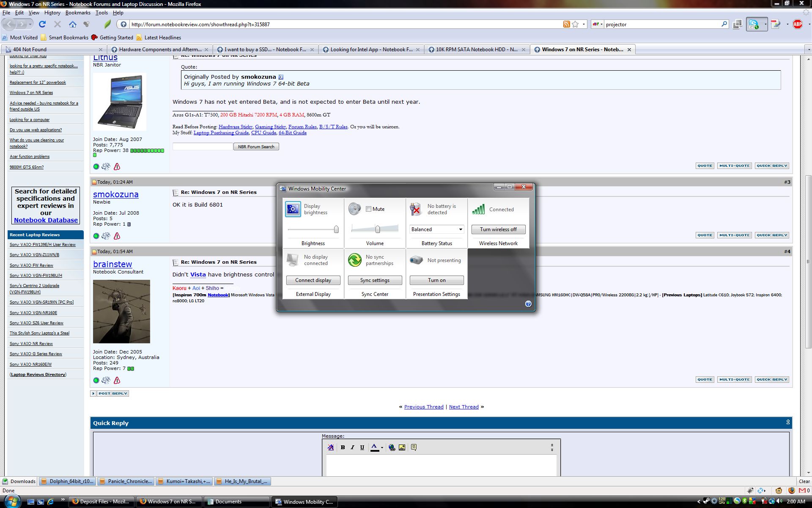Click the display brightness slider handle
This screenshot has width=812, height=508.
click(336, 229)
